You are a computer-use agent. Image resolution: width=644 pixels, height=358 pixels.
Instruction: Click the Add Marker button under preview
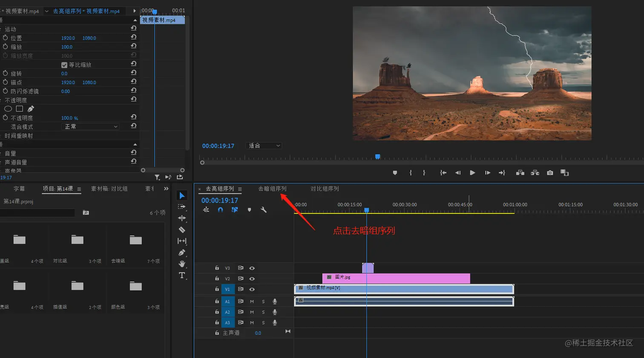point(395,173)
